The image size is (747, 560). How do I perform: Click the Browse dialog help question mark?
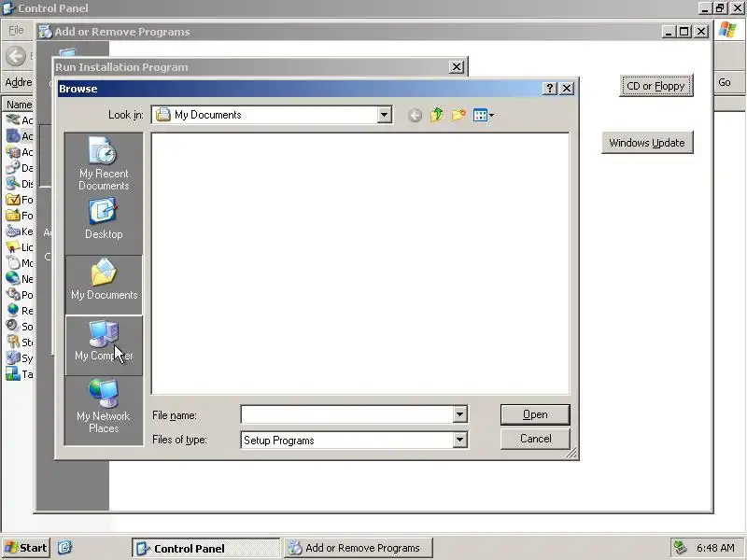tap(549, 89)
